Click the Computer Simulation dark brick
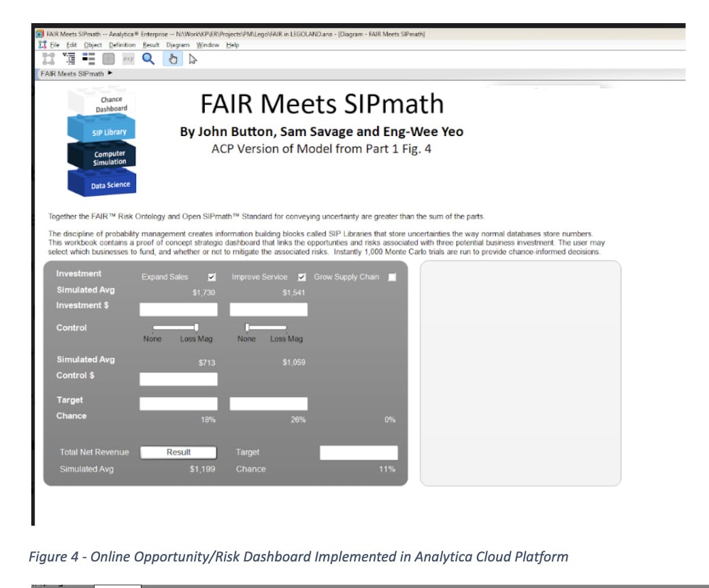Viewport: 709px width, 588px height. [101, 156]
